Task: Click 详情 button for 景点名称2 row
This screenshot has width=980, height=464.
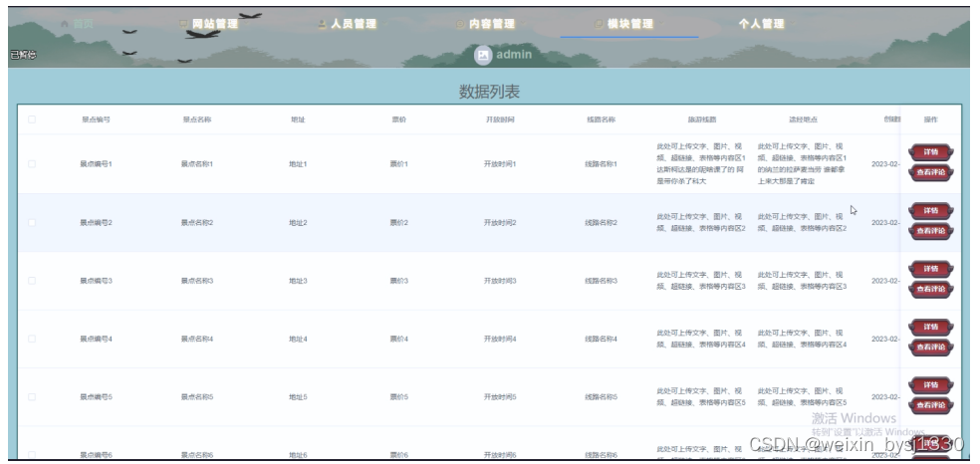Action: 930,211
